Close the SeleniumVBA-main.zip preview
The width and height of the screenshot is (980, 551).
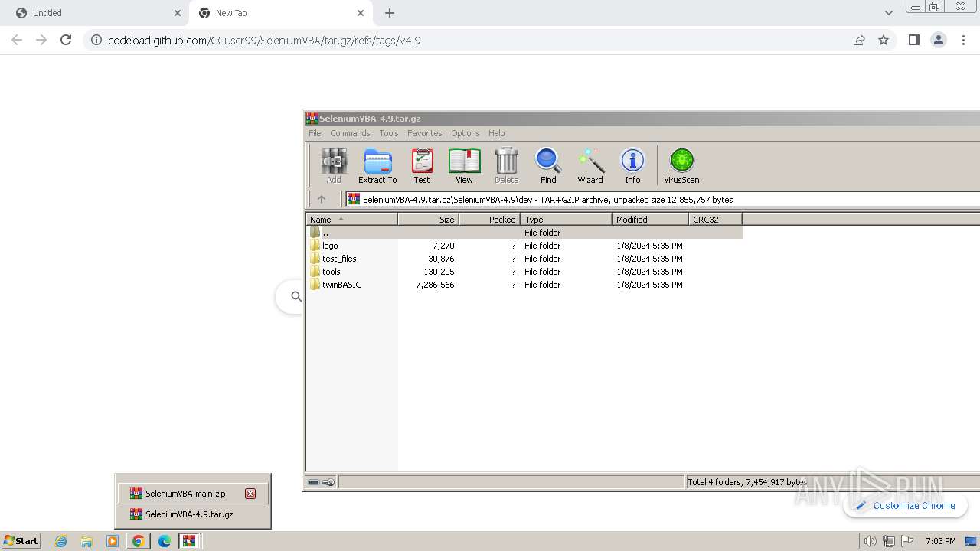click(250, 494)
